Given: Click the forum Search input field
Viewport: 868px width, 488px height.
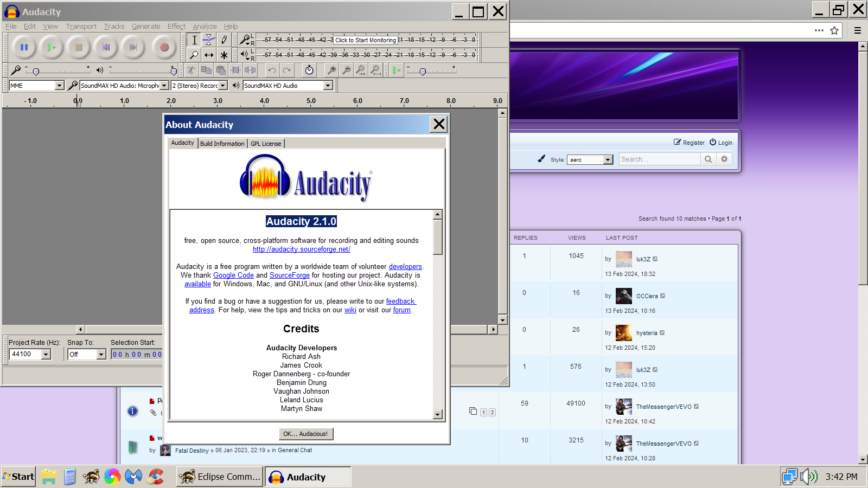Looking at the screenshot, I should click(x=660, y=159).
